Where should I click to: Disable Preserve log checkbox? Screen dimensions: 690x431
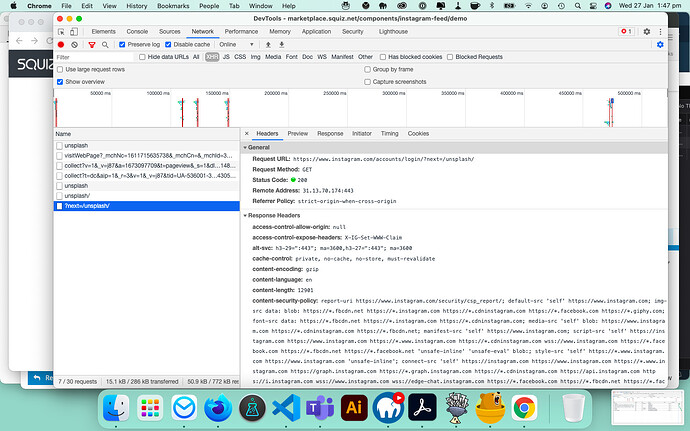[x=122, y=44]
